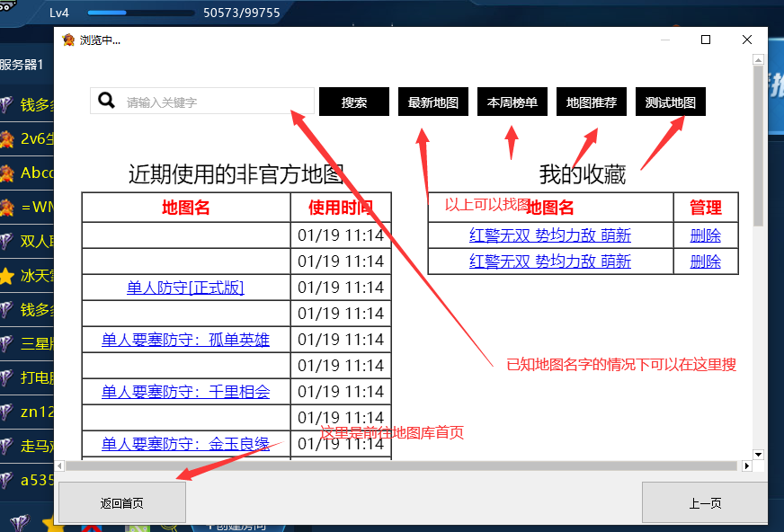Click the 50573/99755 experience value
The height and width of the screenshot is (532, 784).
coord(242,13)
